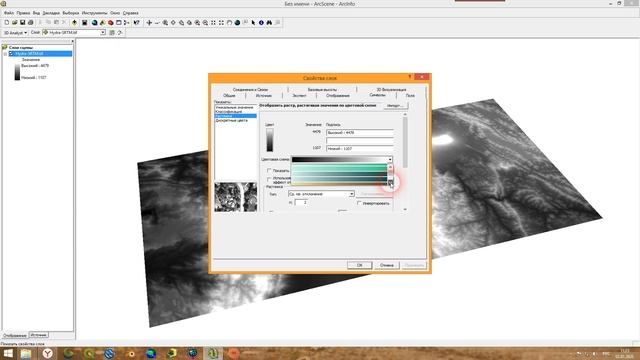Click the ArcMap globe toolbar icon

click(94, 22)
